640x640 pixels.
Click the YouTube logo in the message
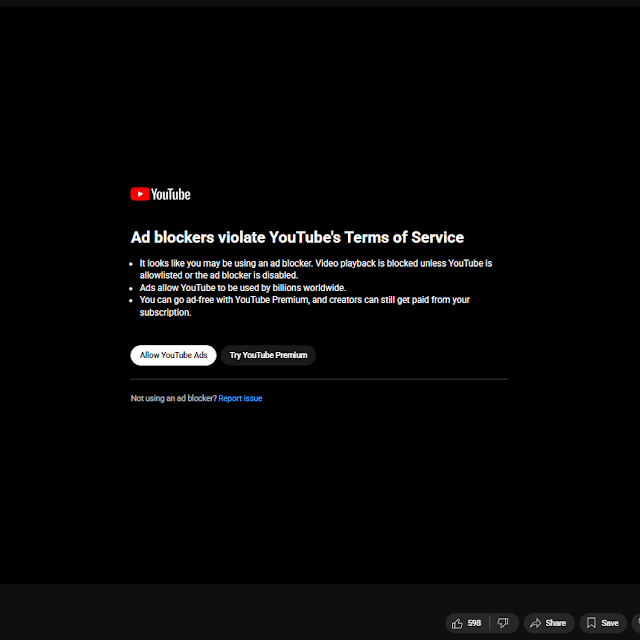[160, 194]
